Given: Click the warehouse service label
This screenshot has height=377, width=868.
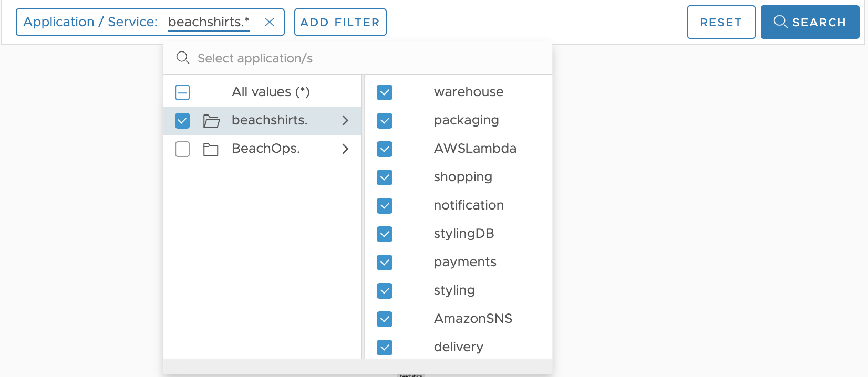Looking at the screenshot, I should (469, 92).
